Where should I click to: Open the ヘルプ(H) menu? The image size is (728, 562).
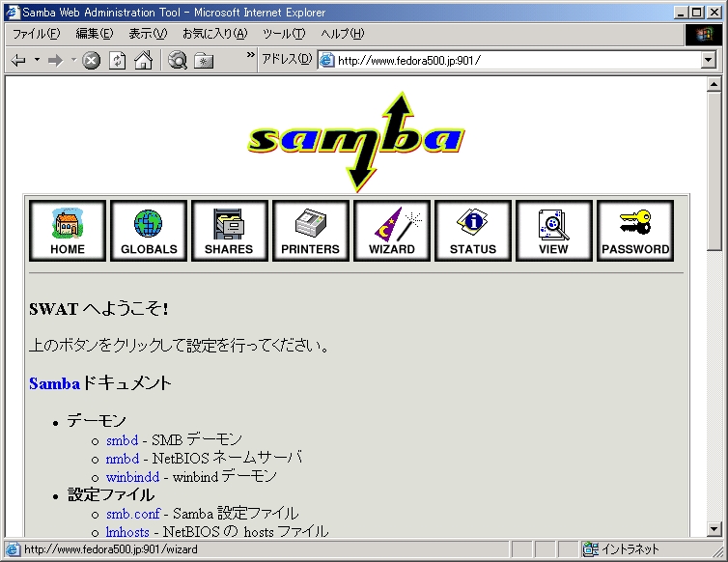pyautogui.click(x=342, y=34)
